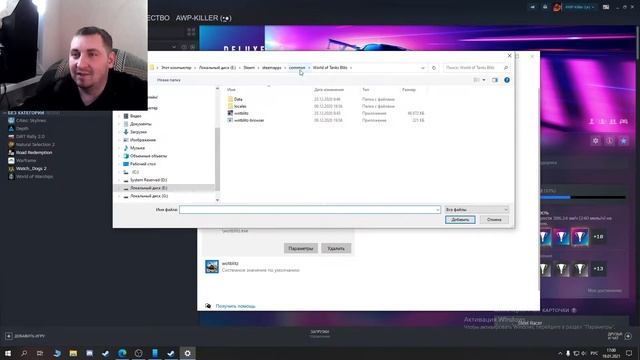Image resolution: width=640 pixels, height=360 pixels.
Task: Open Windows taskbar search
Action: (24, 353)
